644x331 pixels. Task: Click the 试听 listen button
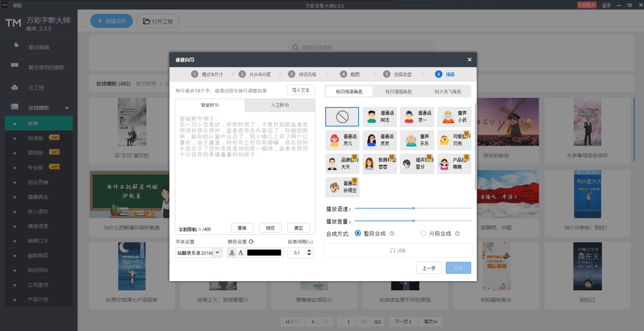pos(398,251)
